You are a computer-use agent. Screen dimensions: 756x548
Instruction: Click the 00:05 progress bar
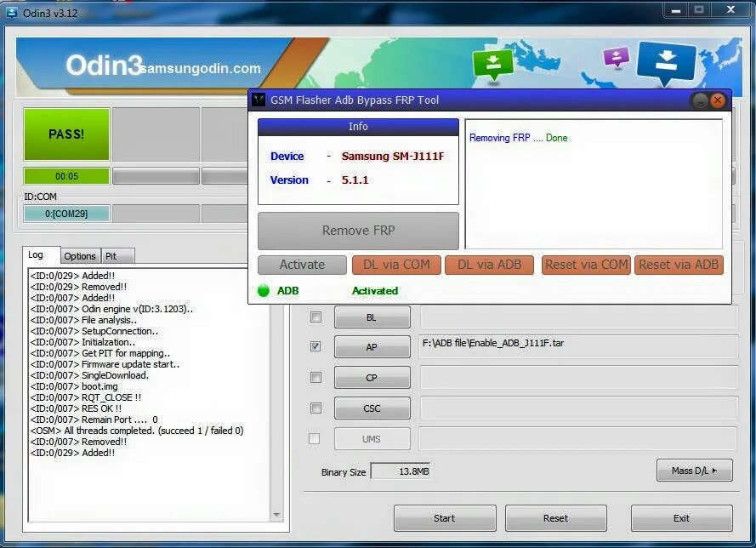click(x=66, y=176)
